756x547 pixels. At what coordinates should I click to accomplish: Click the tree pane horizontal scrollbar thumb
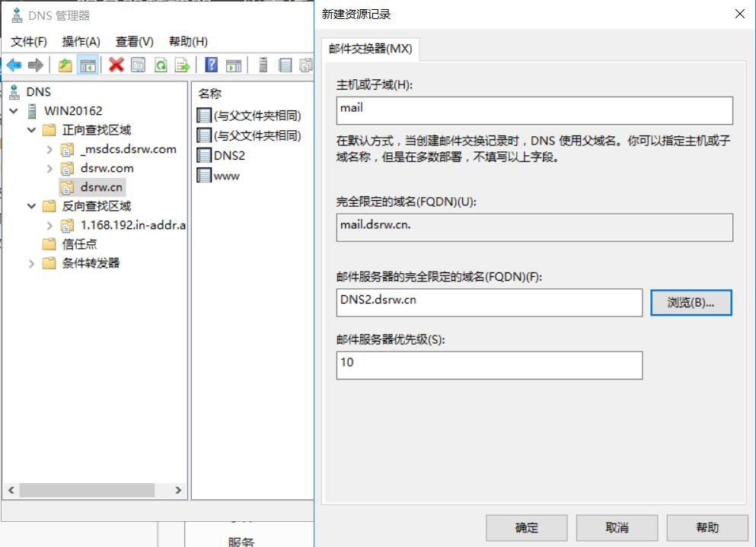point(87,490)
